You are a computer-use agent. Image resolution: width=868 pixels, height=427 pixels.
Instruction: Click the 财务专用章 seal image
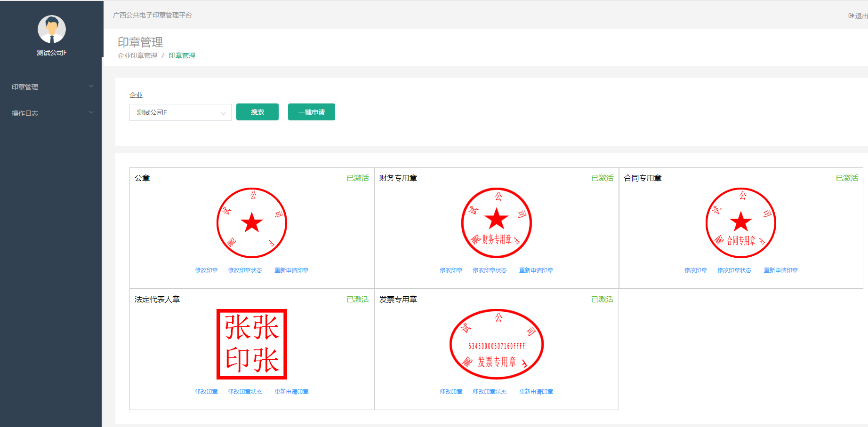pyautogui.click(x=496, y=223)
